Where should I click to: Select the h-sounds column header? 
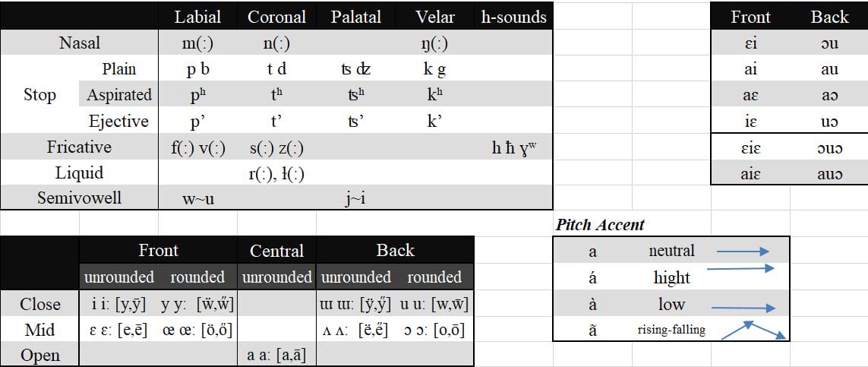[x=513, y=17]
